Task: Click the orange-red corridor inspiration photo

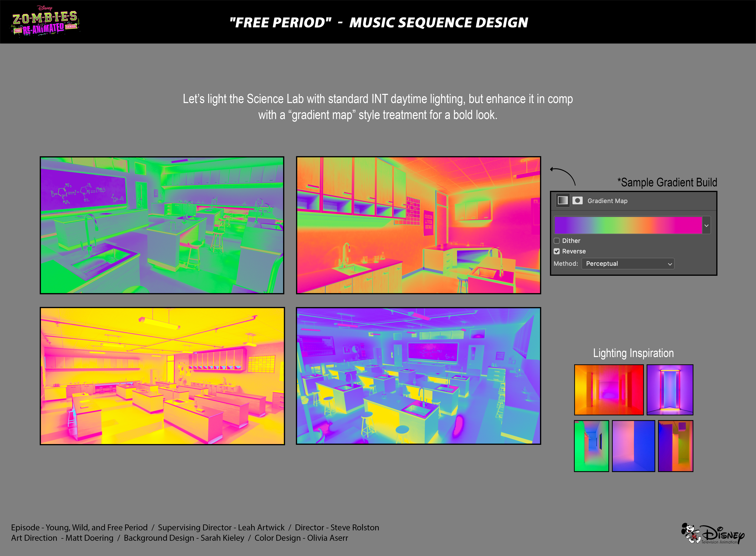Action: [609, 390]
